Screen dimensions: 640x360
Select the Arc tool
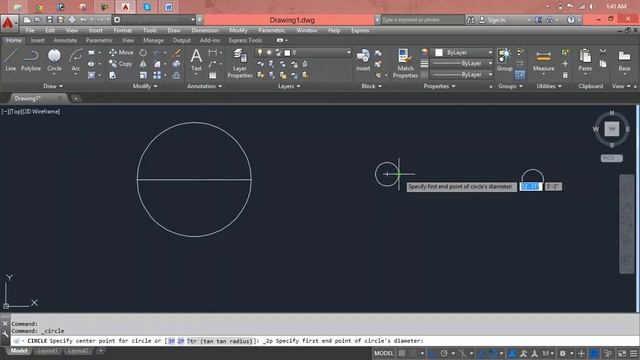click(x=76, y=60)
